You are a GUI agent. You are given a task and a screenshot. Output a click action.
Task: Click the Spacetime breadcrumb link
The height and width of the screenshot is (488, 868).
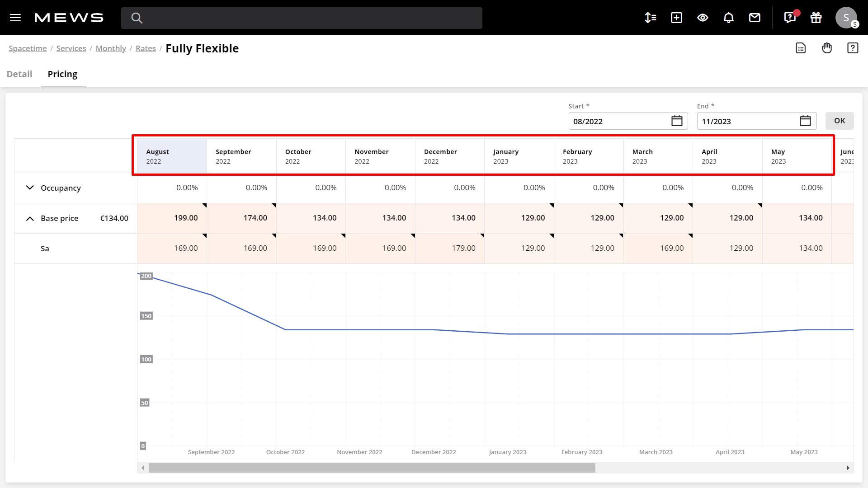[28, 48]
